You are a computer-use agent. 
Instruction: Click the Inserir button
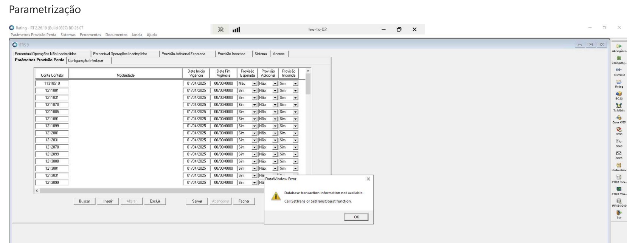pyautogui.click(x=108, y=201)
